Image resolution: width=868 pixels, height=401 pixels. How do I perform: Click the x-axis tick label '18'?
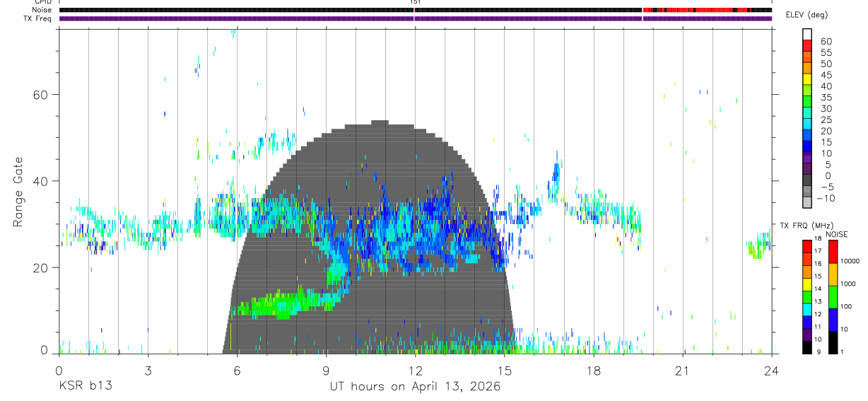click(x=593, y=370)
